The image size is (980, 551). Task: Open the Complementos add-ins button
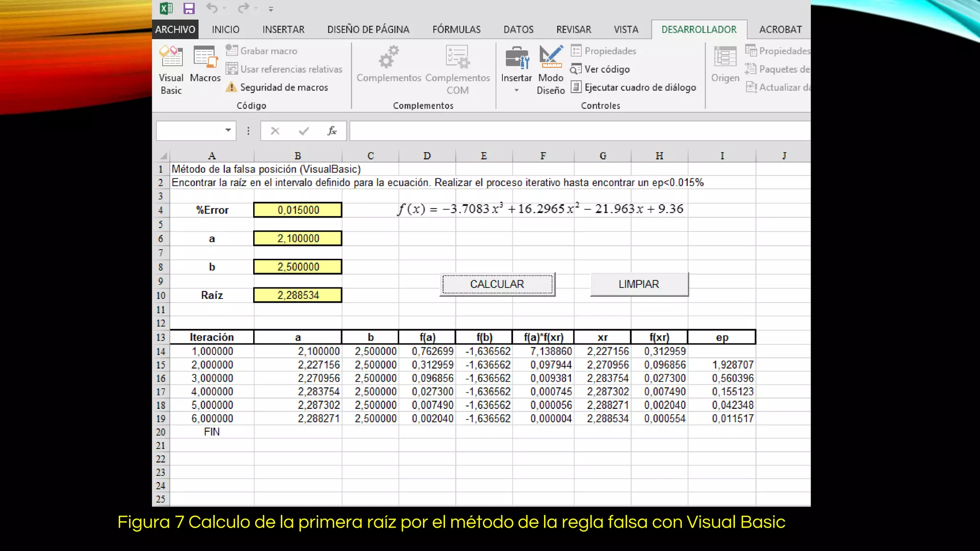[x=389, y=64]
